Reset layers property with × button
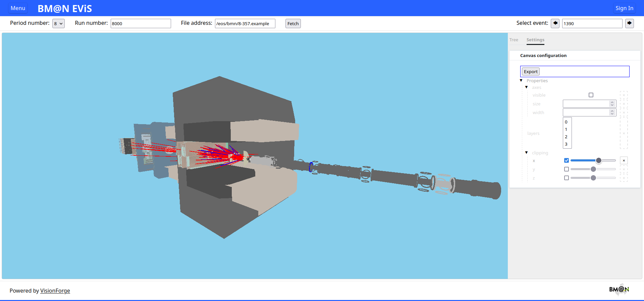This screenshot has width=644, height=301. [x=624, y=134]
